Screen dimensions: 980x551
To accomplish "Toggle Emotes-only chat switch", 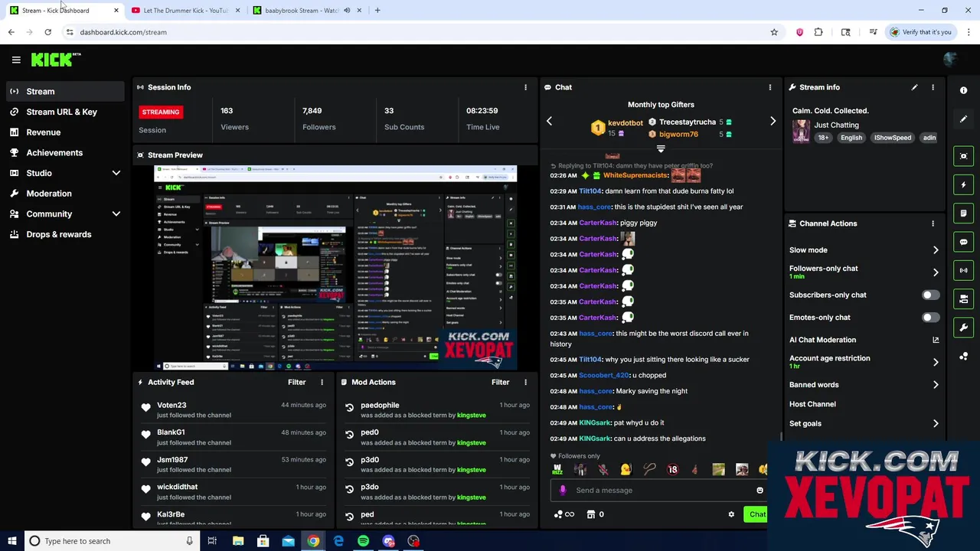I will coord(929,318).
